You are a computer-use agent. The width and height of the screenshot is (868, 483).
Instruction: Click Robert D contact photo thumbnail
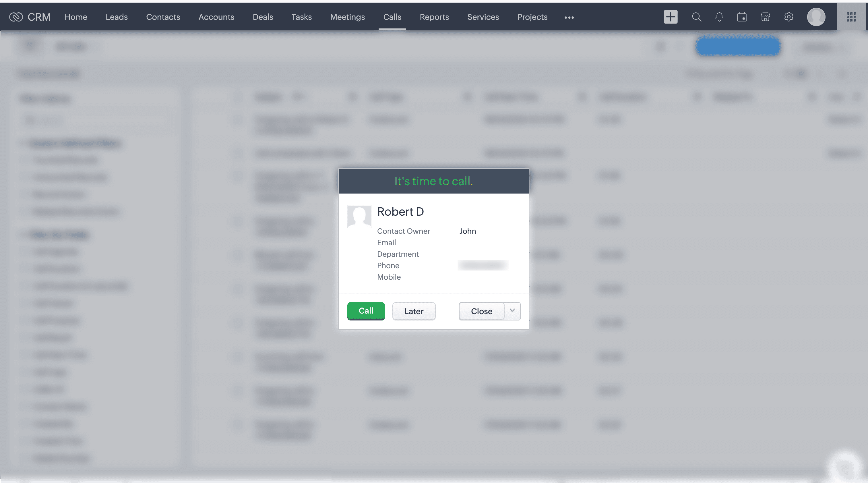tap(359, 217)
